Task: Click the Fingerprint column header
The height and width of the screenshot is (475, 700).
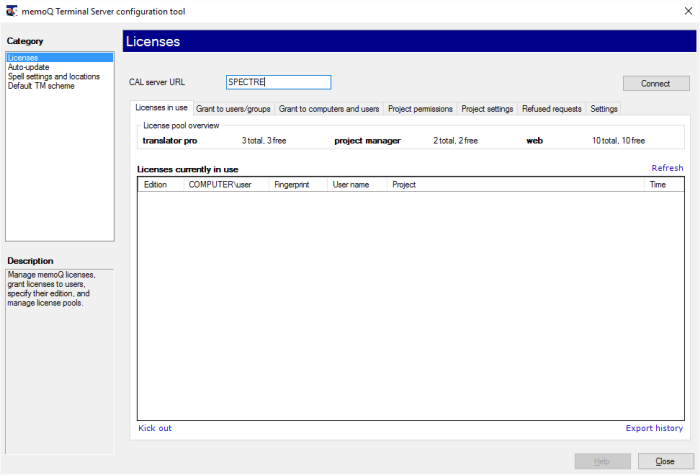Action: (x=291, y=185)
